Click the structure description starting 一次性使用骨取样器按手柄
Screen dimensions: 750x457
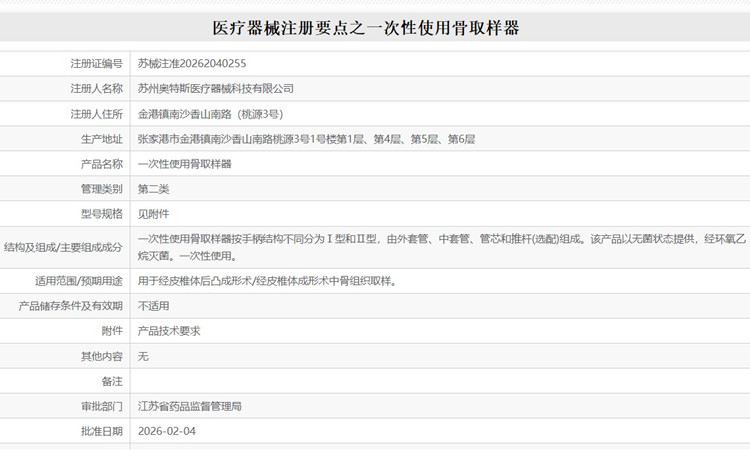pos(442,247)
